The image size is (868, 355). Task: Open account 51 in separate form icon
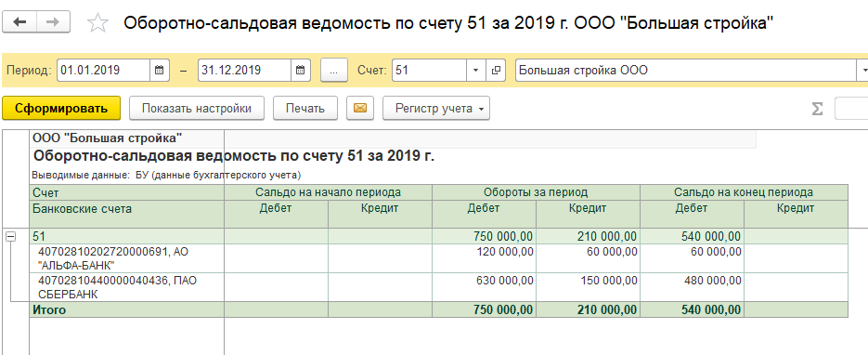[496, 71]
